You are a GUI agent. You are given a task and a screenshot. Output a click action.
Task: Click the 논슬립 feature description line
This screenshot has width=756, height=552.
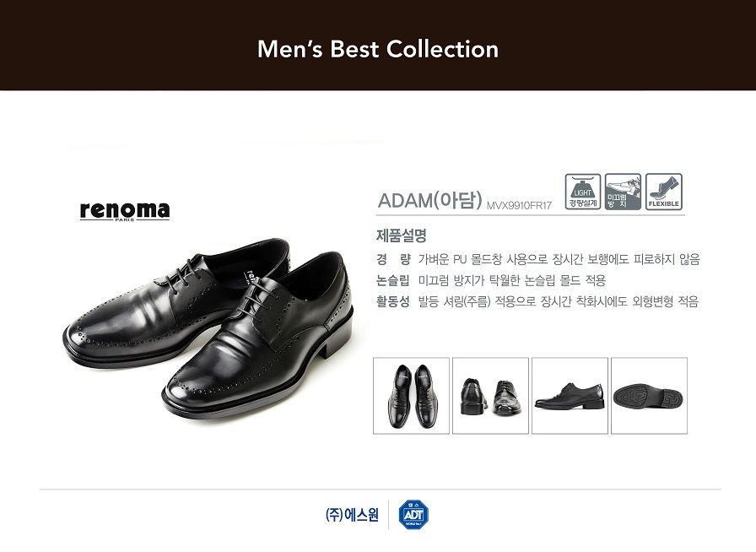tap(491, 280)
